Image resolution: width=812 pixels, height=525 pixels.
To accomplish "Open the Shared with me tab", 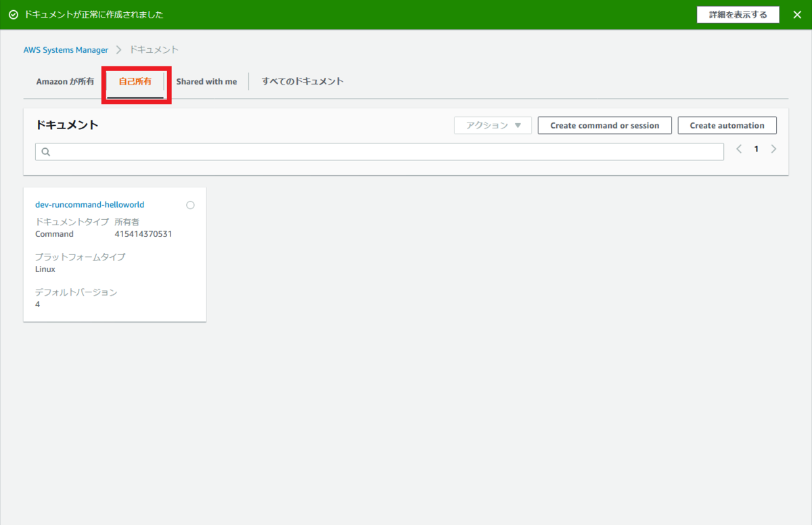I will point(206,81).
